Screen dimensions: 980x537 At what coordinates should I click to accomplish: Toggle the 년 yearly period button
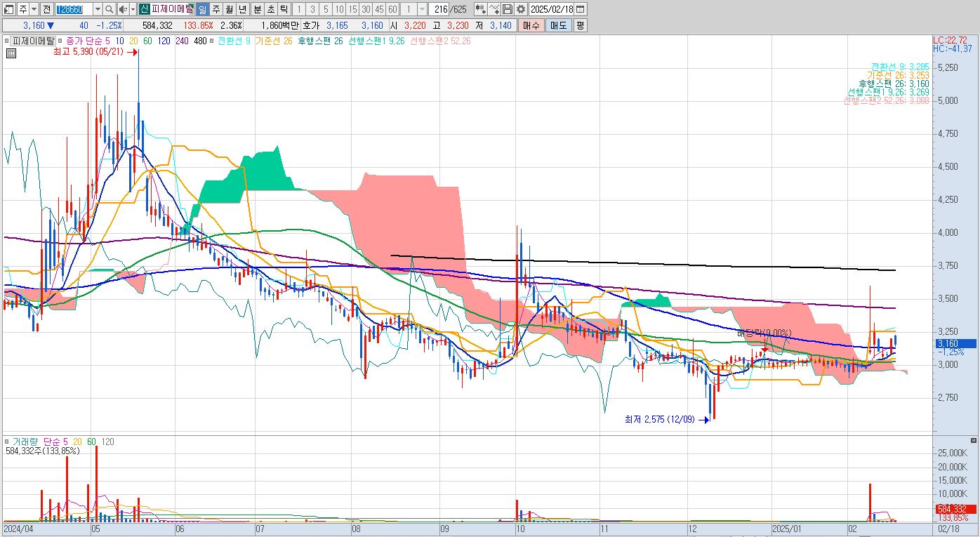click(x=242, y=9)
